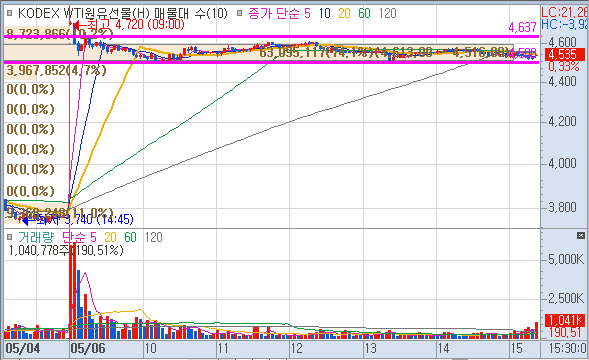This screenshot has width=589, height=360.
Task: Click the 매물대 수(10) indicator label
Action: [x=191, y=14]
